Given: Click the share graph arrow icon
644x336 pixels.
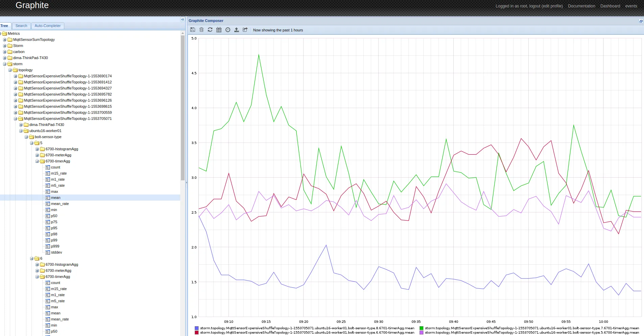Looking at the screenshot, I should pyautogui.click(x=245, y=30).
